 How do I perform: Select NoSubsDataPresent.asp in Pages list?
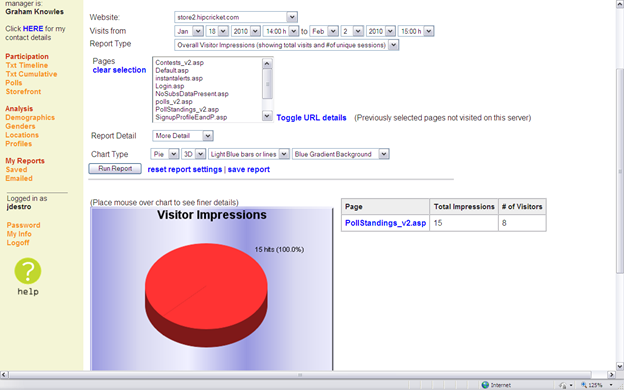pyautogui.click(x=192, y=94)
